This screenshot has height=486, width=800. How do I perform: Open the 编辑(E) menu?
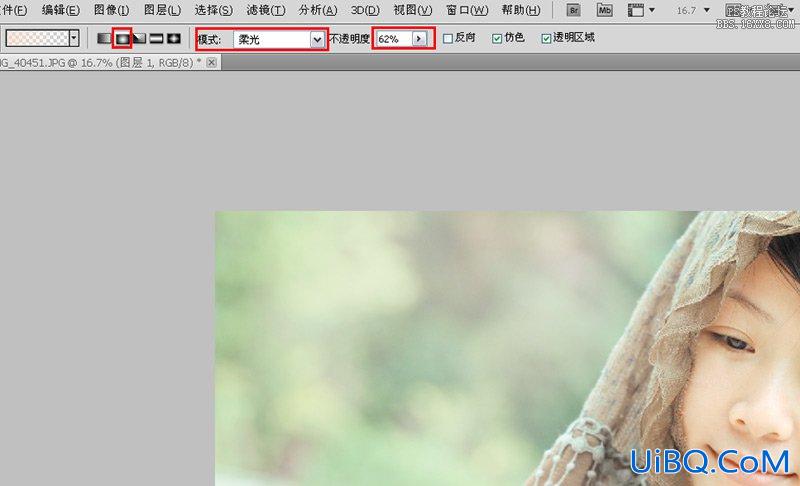pyautogui.click(x=61, y=10)
